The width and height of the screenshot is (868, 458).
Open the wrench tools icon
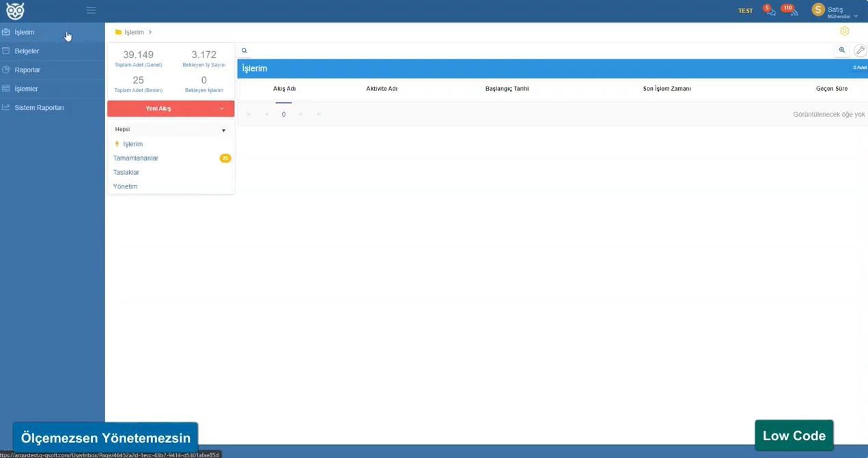860,51
